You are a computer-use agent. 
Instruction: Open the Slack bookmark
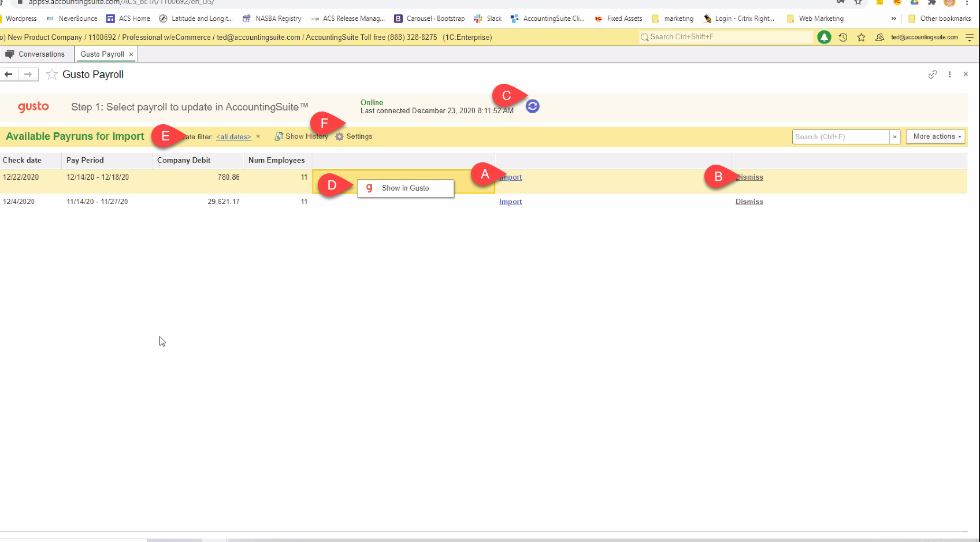point(487,18)
